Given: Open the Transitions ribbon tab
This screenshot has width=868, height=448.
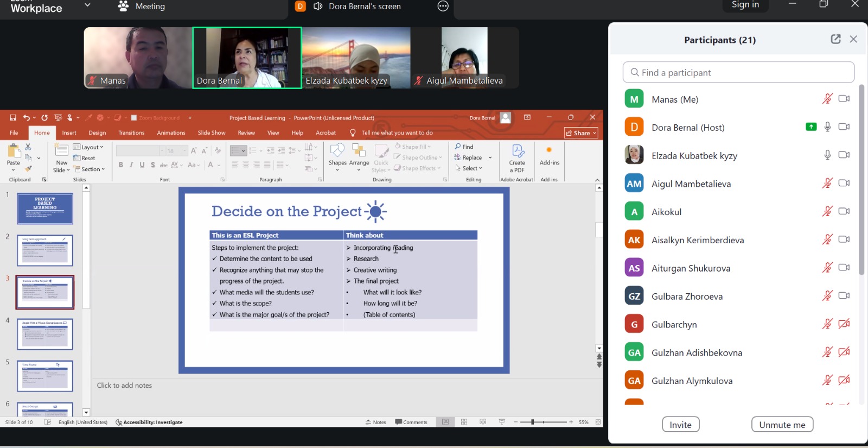Looking at the screenshot, I should [131, 133].
